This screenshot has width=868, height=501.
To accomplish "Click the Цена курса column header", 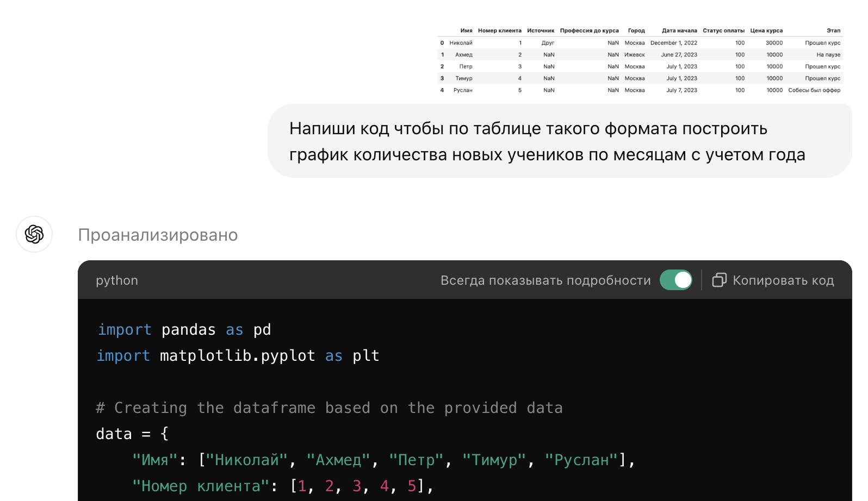I will pyautogui.click(x=766, y=30).
